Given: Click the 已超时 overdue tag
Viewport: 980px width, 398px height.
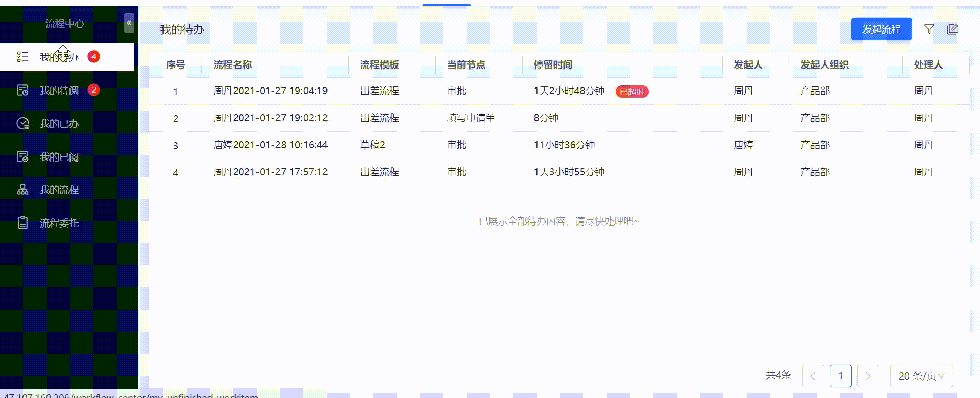Looking at the screenshot, I should click(x=632, y=92).
